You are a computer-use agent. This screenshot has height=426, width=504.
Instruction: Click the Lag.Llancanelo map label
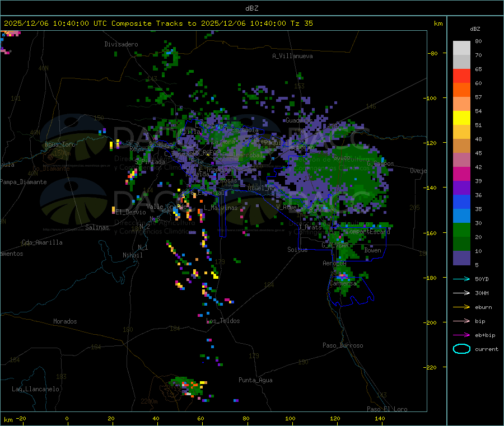[36, 389]
